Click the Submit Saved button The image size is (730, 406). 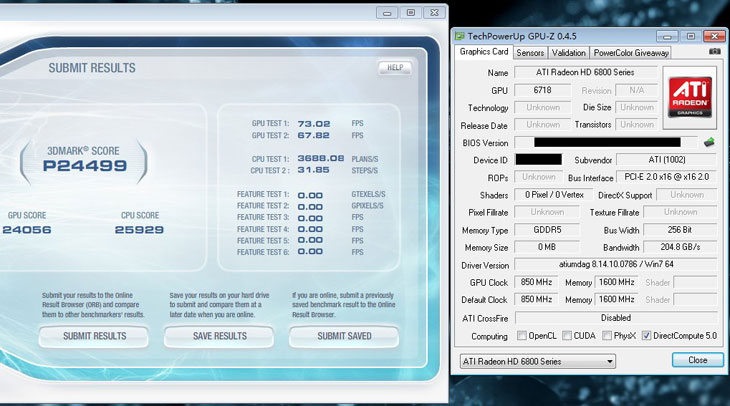click(345, 336)
